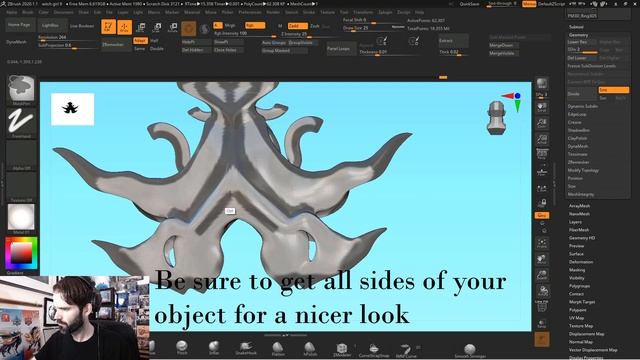Select the Inflat brush icon

pos(214,347)
